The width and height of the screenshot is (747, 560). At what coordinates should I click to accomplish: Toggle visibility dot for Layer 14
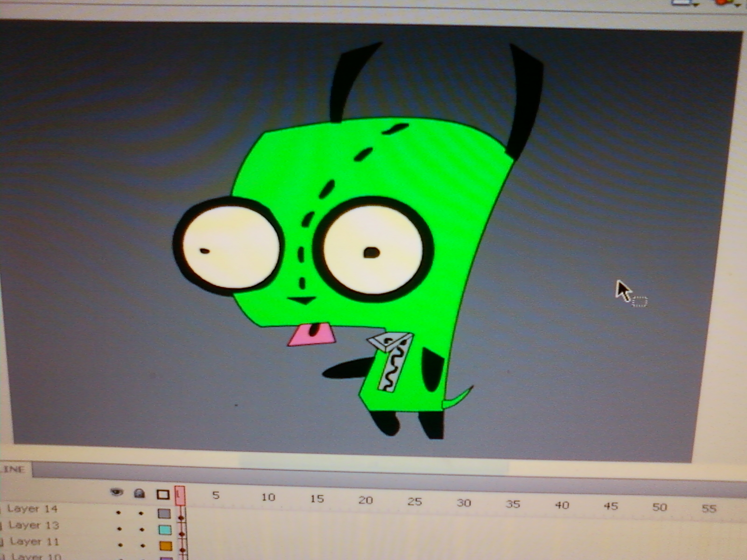click(x=119, y=512)
